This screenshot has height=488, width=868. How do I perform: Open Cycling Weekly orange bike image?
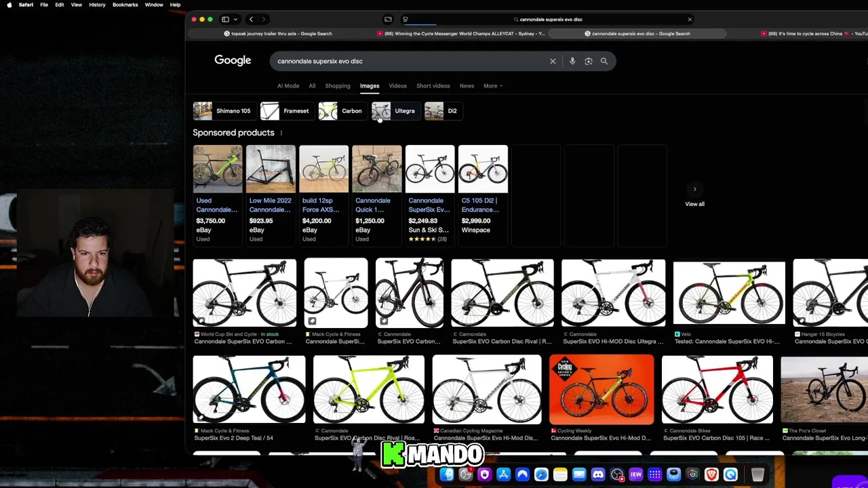(x=601, y=389)
